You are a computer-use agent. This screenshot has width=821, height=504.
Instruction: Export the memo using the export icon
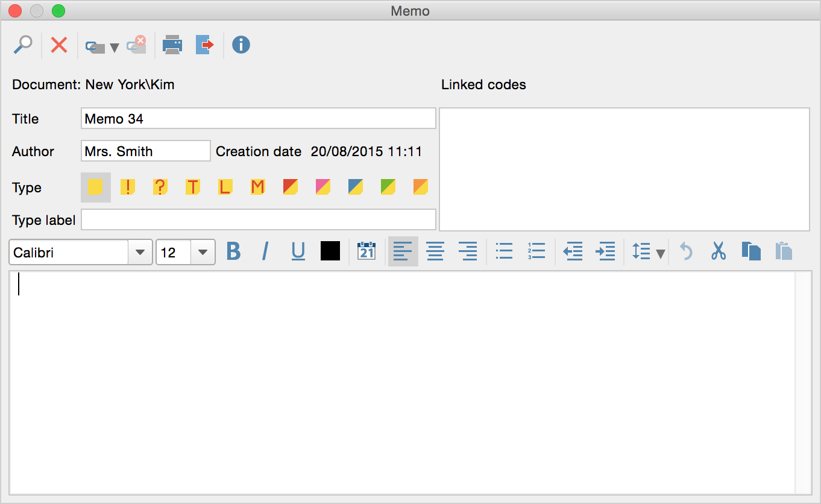(x=205, y=45)
